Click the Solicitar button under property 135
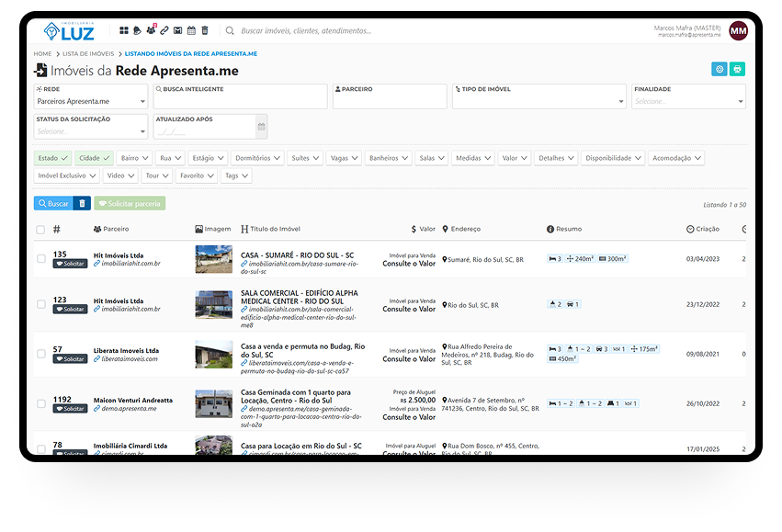Viewport: 782px width, 532px height. [71, 264]
